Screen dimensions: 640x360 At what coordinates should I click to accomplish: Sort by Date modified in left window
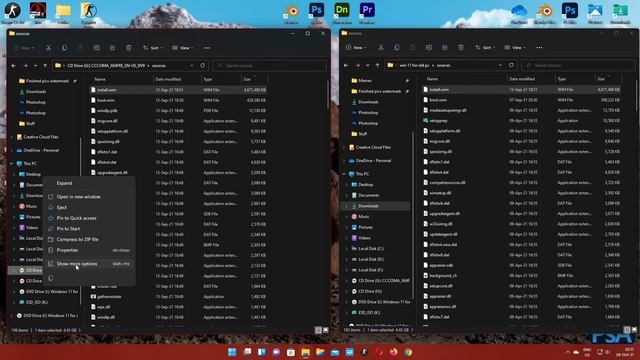[176, 79]
